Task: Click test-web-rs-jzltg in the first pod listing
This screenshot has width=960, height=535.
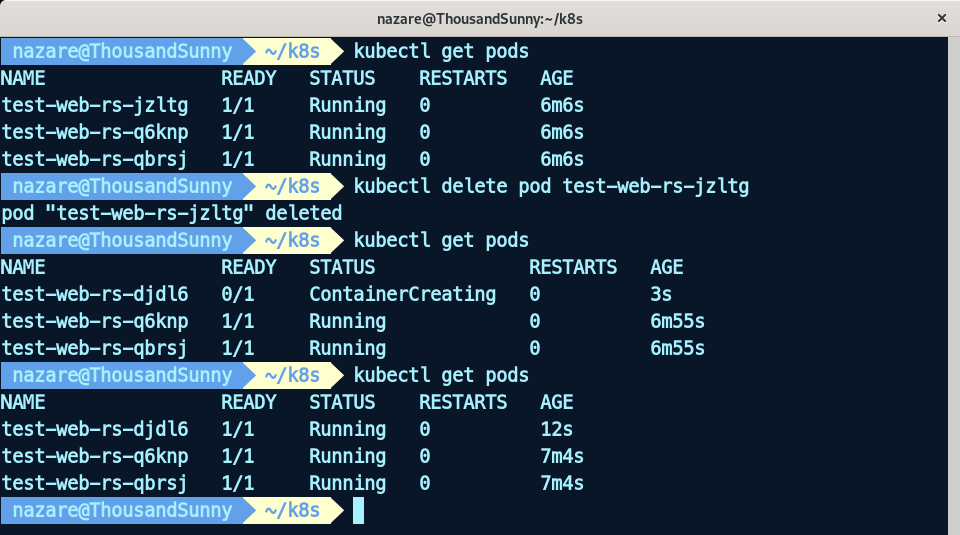Action: coord(94,105)
